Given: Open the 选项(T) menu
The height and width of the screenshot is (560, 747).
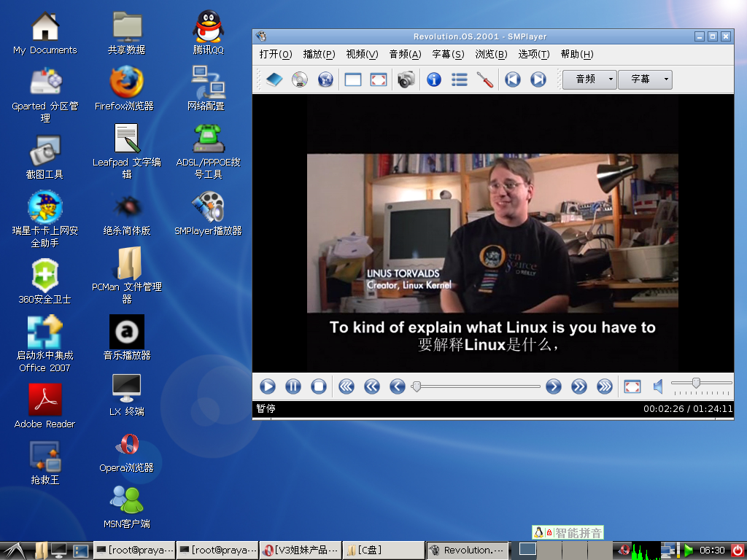Looking at the screenshot, I should (533, 54).
